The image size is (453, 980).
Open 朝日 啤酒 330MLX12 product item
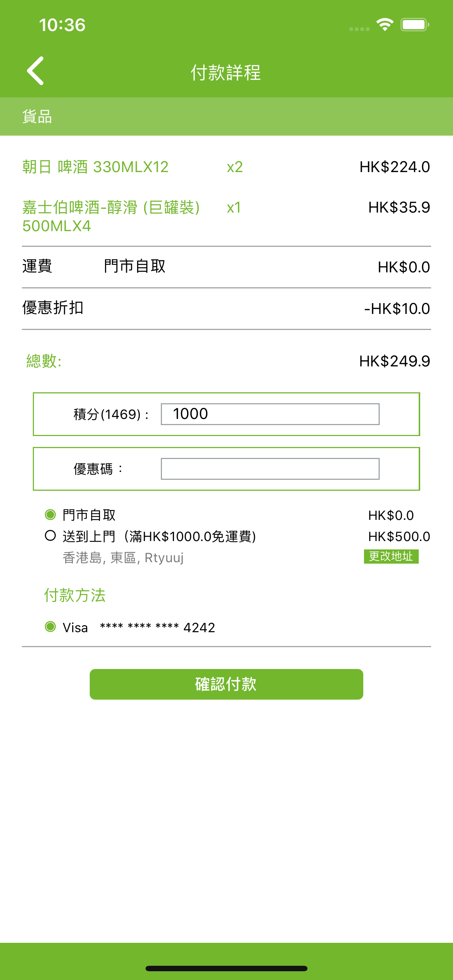point(95,167)
